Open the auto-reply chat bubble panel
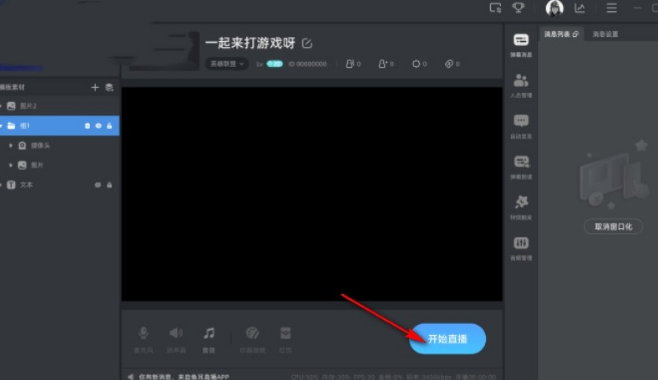This screenshot has width=658, height=380. 521,126
